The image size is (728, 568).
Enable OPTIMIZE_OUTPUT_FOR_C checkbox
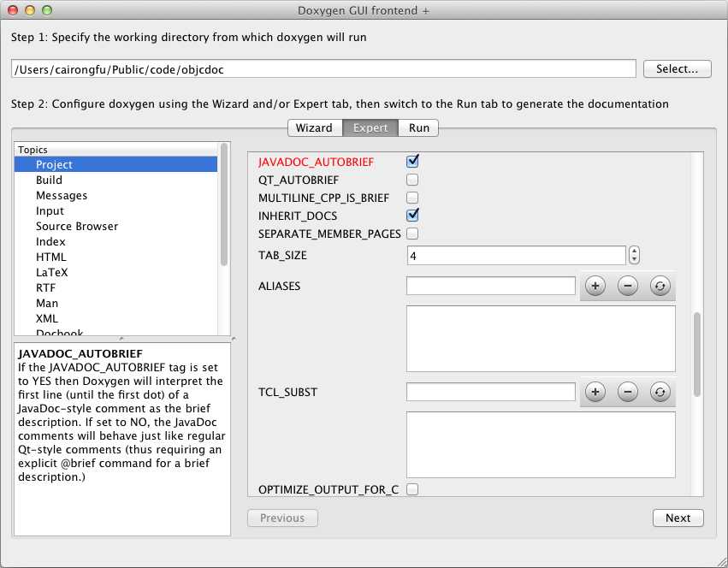pyautogui.click(x=412, y=489)
